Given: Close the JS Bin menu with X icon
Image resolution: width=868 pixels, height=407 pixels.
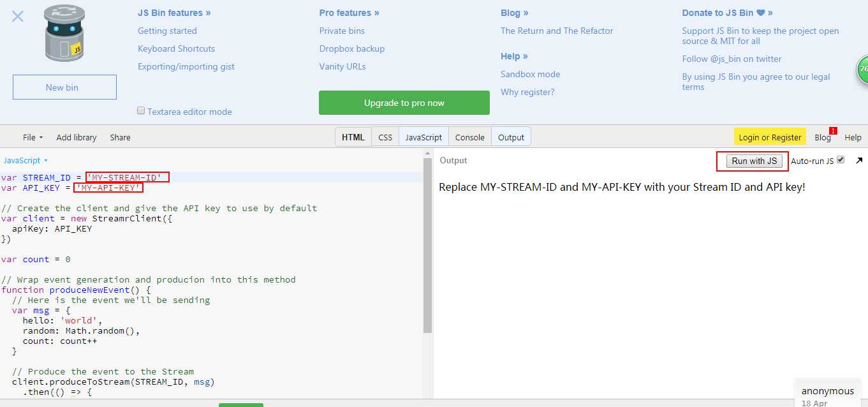Looking at the screenshot, I should click(18, 17).
